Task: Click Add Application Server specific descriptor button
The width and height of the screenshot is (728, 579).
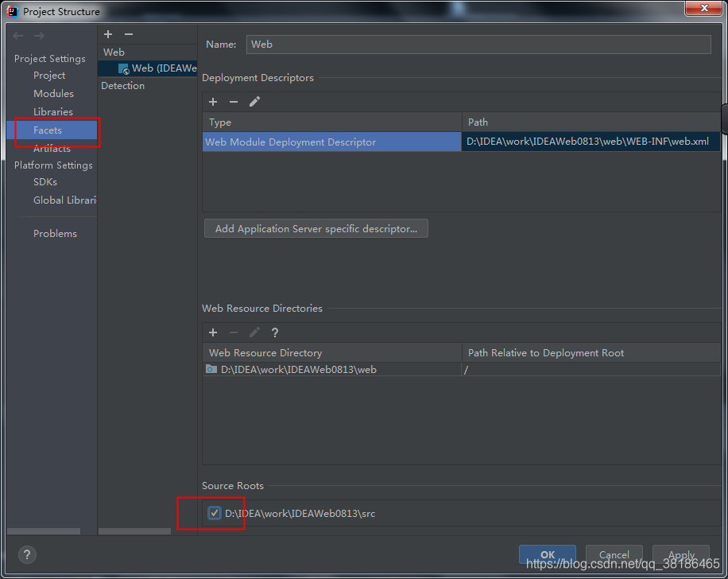Action: tap(316, 228)
